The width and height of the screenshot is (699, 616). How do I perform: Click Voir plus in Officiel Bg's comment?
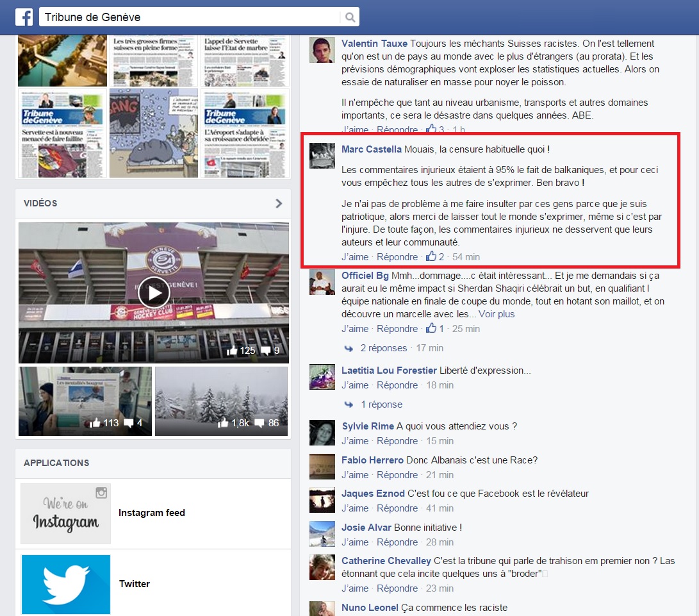(496, 314)
